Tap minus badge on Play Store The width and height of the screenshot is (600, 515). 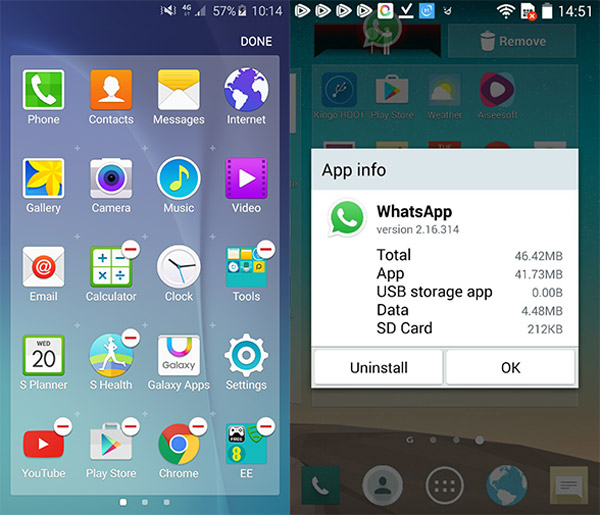(131, 426)
